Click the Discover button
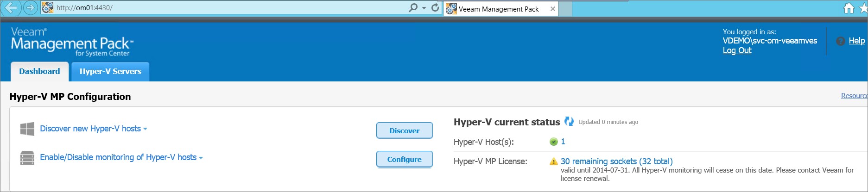Screen dimensions: 868x192 tap(404, 130)
